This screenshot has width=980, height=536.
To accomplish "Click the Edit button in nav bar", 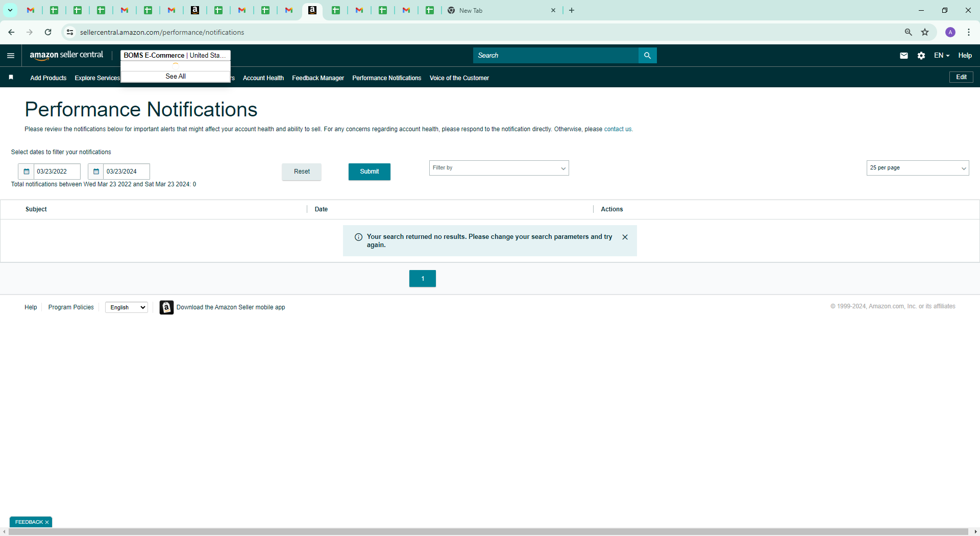I will point(961,77).
